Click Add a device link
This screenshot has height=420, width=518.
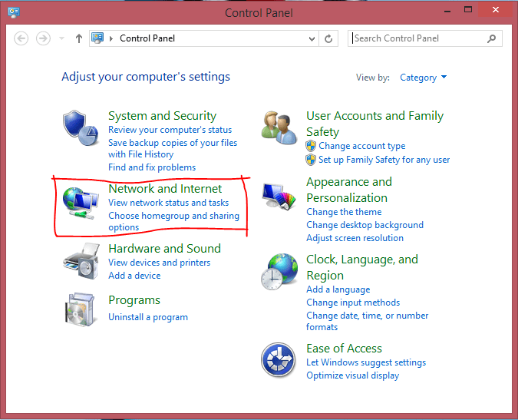coord(134,276)
